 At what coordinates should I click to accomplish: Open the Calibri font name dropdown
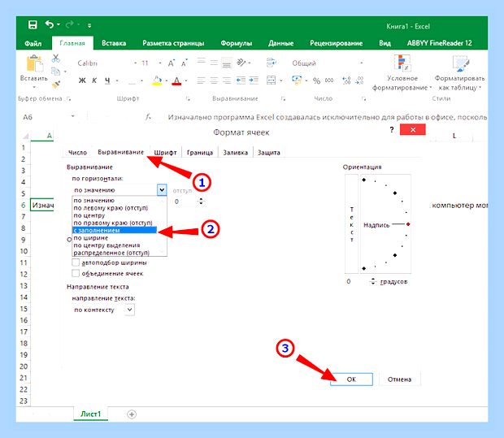(136, 63)
